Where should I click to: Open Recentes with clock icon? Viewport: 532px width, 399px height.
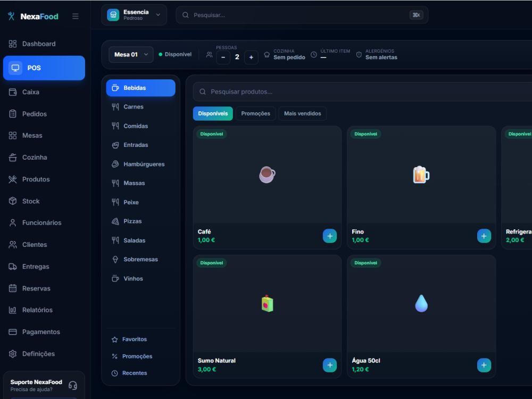(x=141, y=373)
